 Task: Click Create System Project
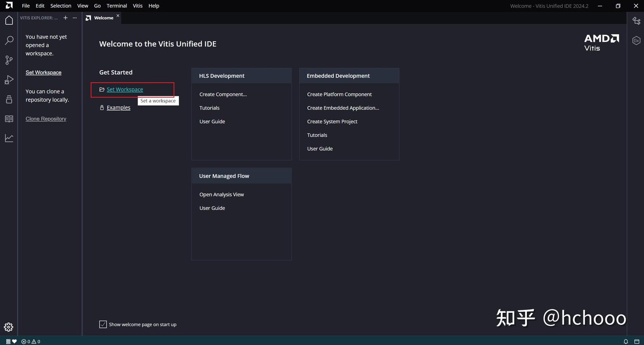click(332, 122)
